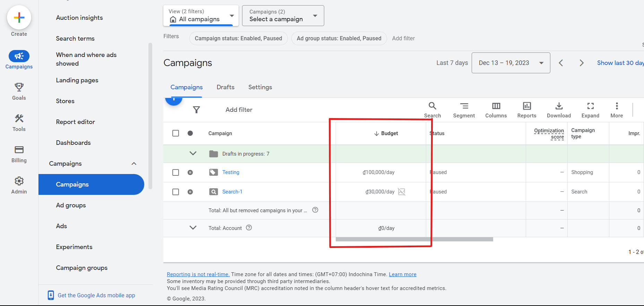
Task: Open Ads in sidebar
Action: pyautogui.click(x=61, y=226)
